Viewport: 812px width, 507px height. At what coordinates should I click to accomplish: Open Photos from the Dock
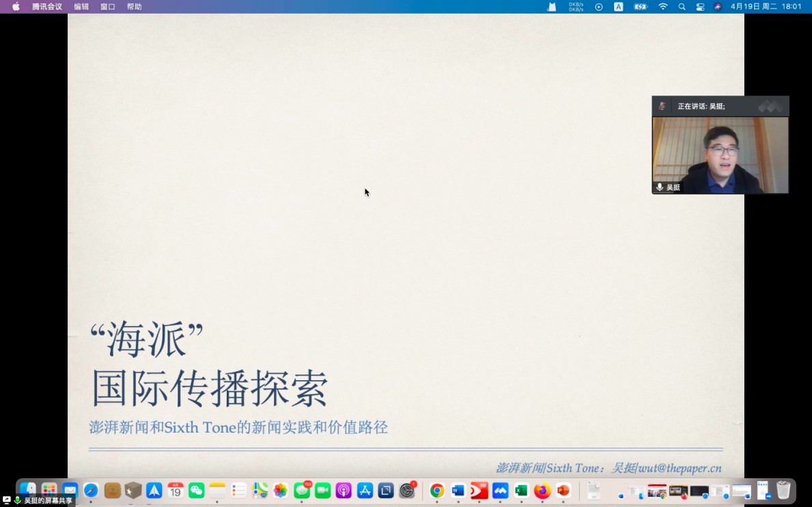[281, 491]
